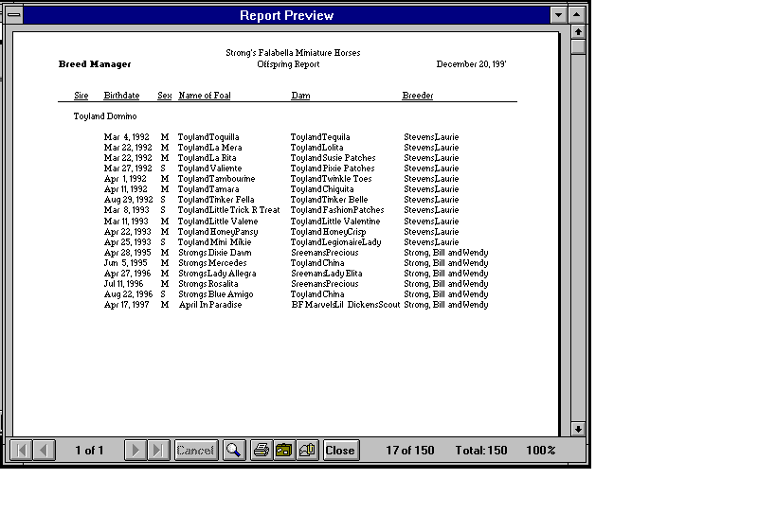Screen dimensions: 758x532
Task: Click the vertical scrollbar thumb
Action: tap(579, 47)
